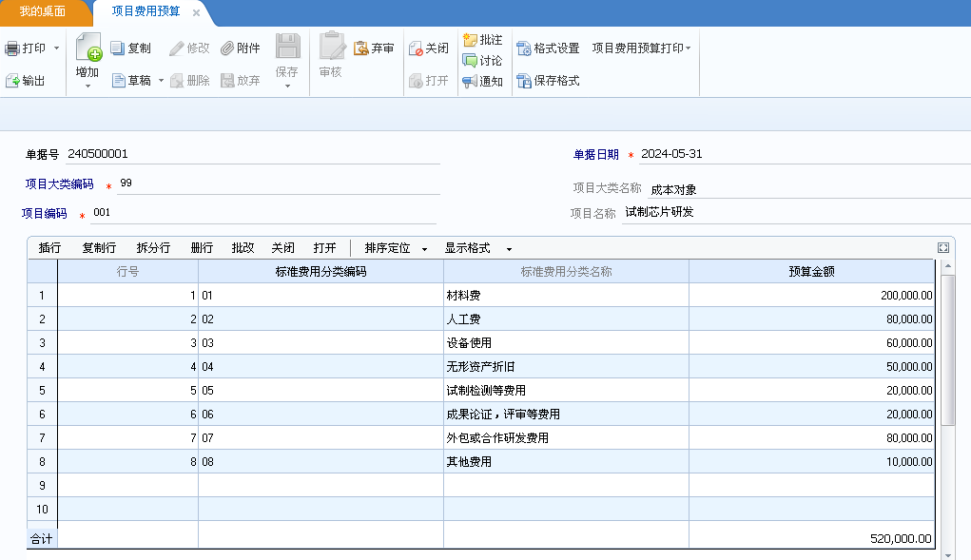Viewport: 971px width, 560px height.
Task: Close the 项目费用预算 tab
Action: coord(196,13)
